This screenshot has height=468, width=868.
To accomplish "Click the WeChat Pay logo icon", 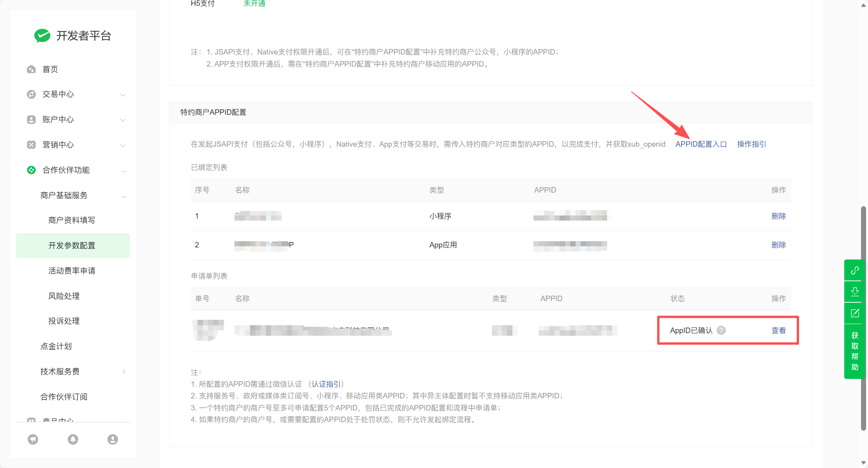I will click(x=42, y=36).
